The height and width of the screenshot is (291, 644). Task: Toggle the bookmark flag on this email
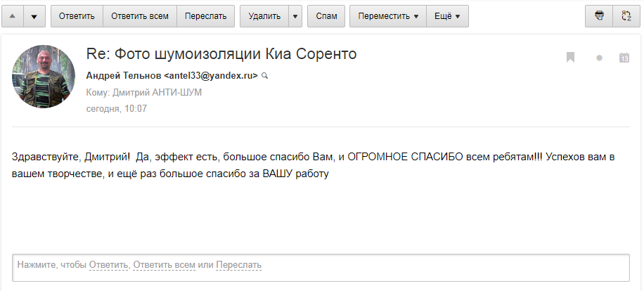point(570,57)
